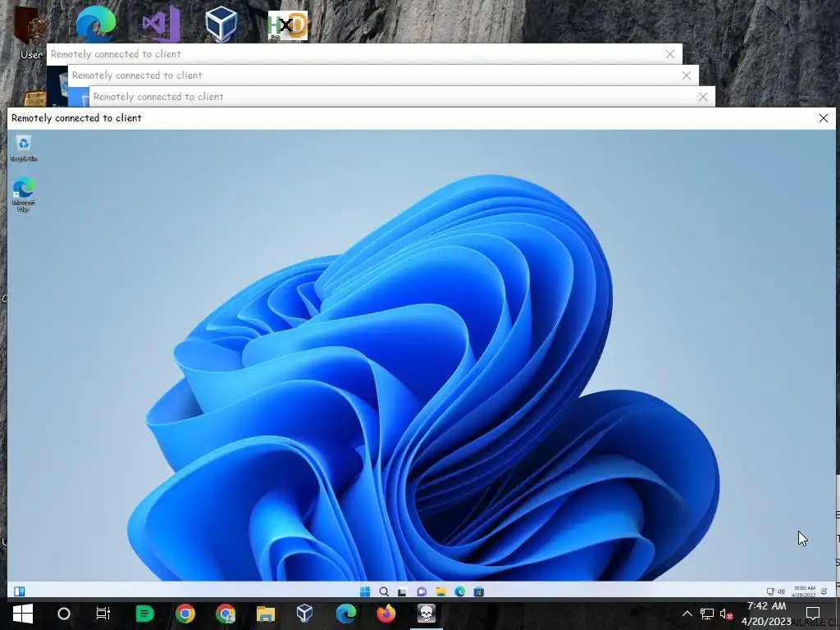The image size is (840, 630).
Task: Launch the first Google Chrome taskbar icon
Action: (x=185, y=614)
